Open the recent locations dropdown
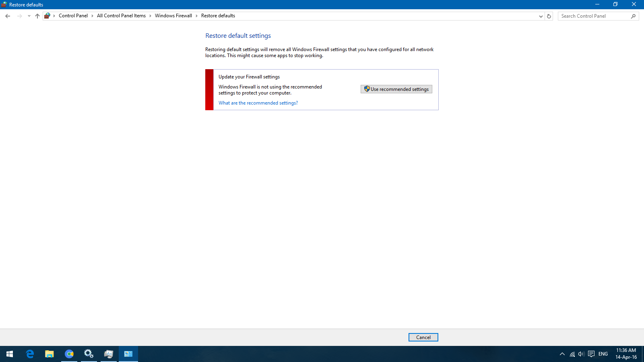This screenshot has width=644, height=362. click(29, 16)
